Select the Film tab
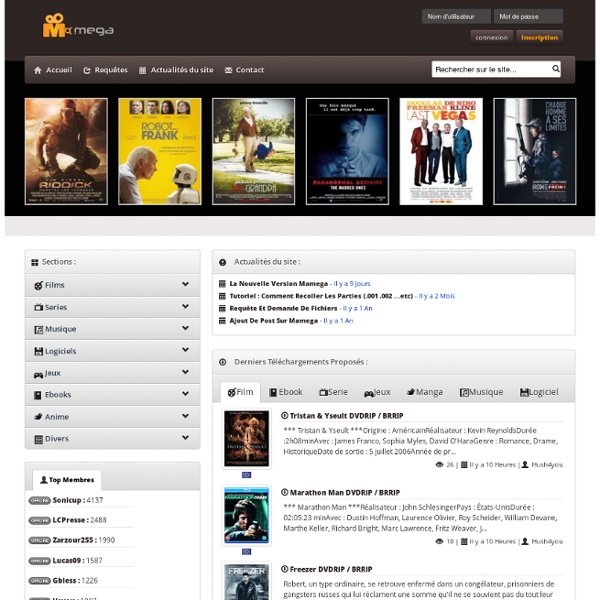Viewport: 600px width, 600px height. point(240,392)
